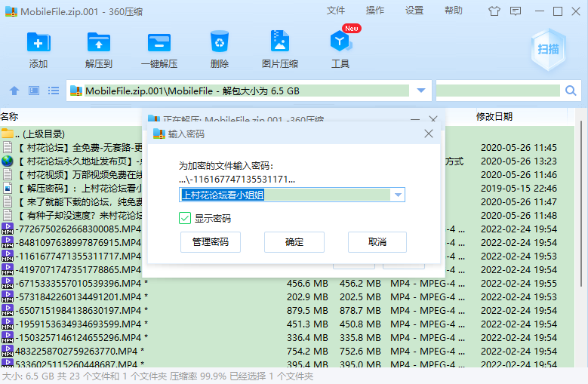Open the 图片压缩 image compression tool
Image resolution: width=588 pixels, height=384 pixels.
click(280, 42)
